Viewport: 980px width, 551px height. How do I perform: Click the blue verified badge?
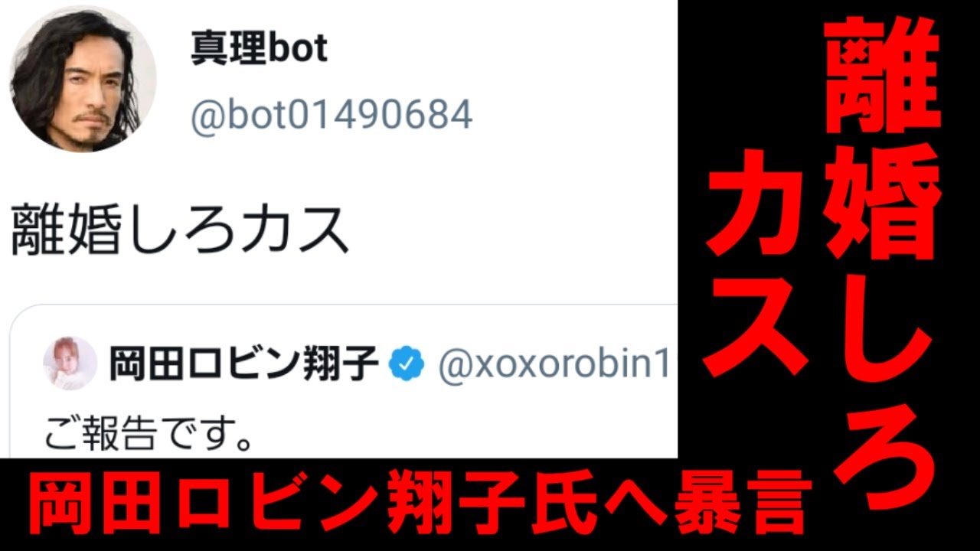coord(407,364)
